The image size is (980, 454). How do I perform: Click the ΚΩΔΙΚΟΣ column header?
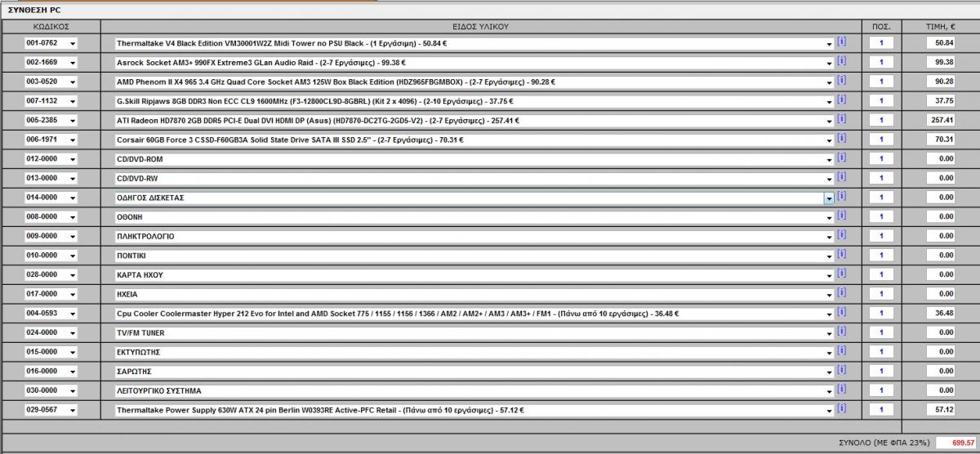51,26
